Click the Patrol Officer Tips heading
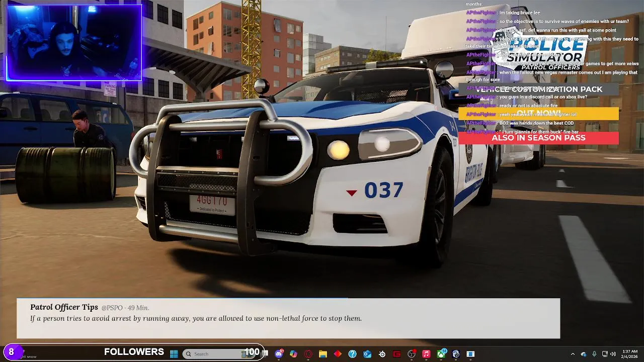This screenshot has width=644, height=362. [x=64, y=307]
